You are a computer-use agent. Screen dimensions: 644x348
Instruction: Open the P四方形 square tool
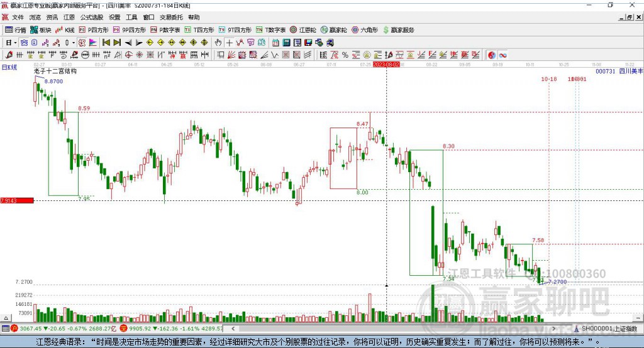94,30
